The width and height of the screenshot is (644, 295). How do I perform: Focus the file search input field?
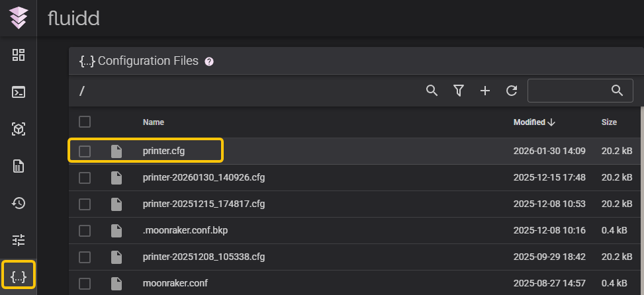[x=569, y=91]
